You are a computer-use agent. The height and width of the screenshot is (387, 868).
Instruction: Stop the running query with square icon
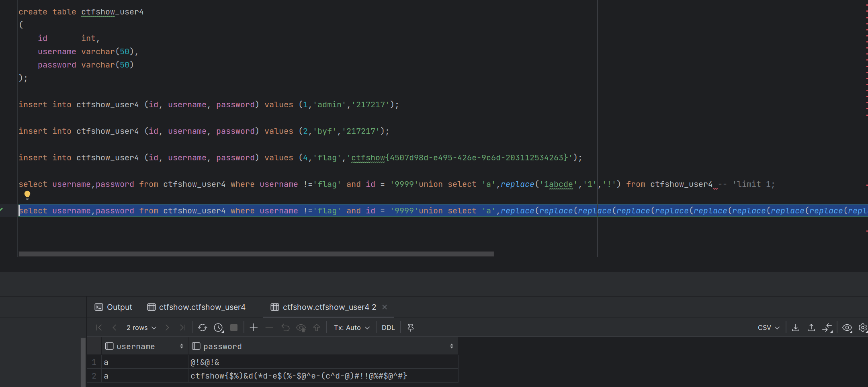234,328
